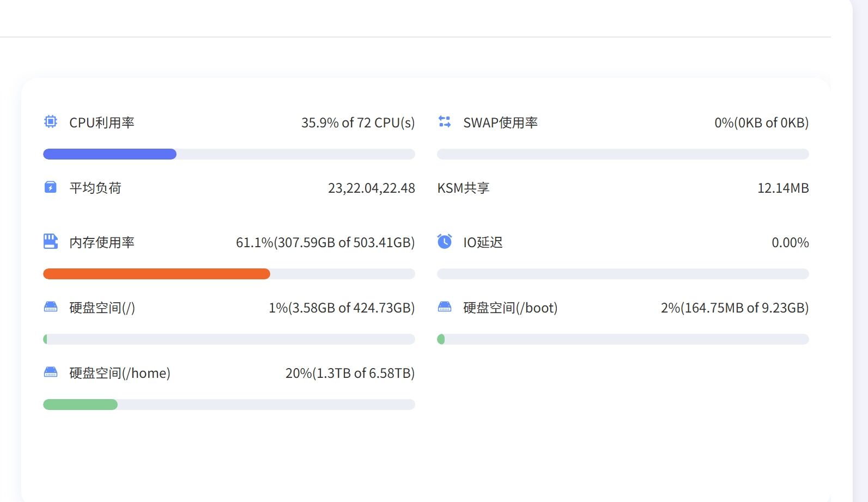
Task: Click the 硬盘空间(/home) disk icon
Action: click(50, 373)
